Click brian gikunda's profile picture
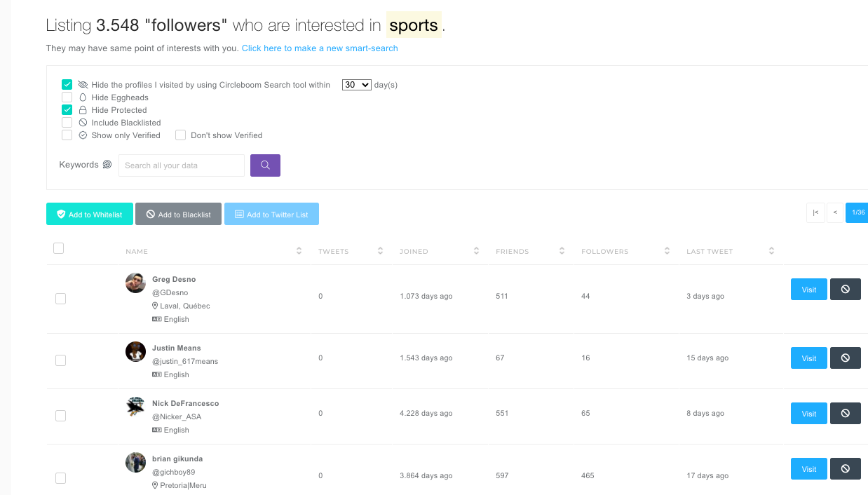 (135, 462)
